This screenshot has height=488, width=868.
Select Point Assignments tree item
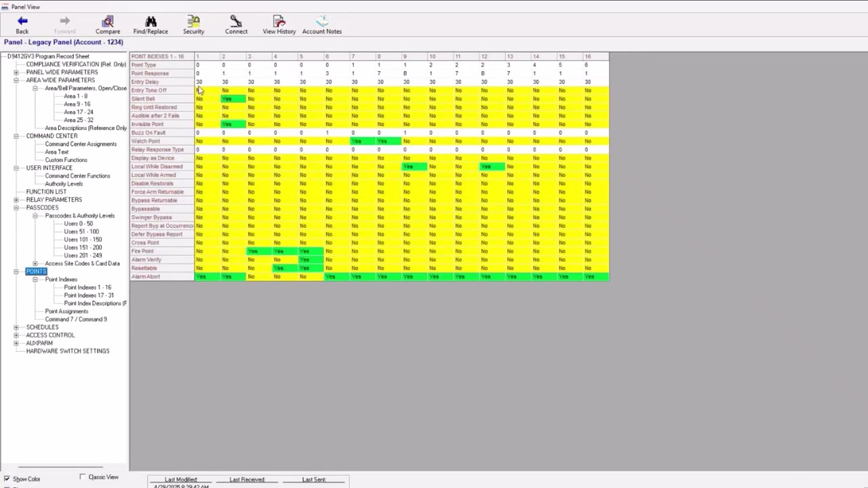[66, 312]
